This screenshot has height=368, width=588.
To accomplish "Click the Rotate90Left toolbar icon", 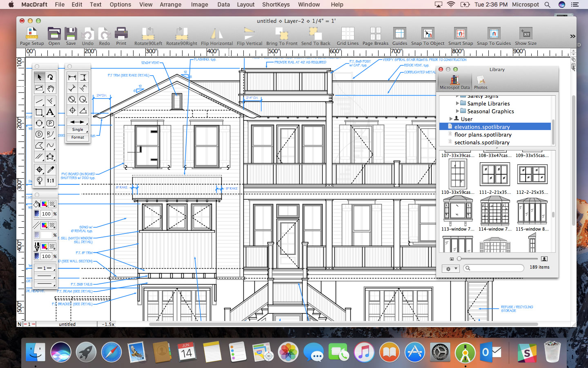I will [x=148, y=36].
